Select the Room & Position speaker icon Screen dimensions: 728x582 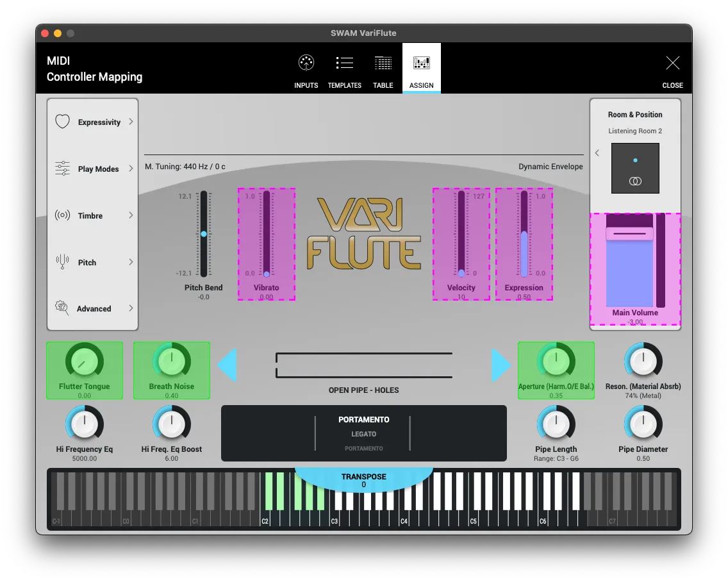coord(635,180)
